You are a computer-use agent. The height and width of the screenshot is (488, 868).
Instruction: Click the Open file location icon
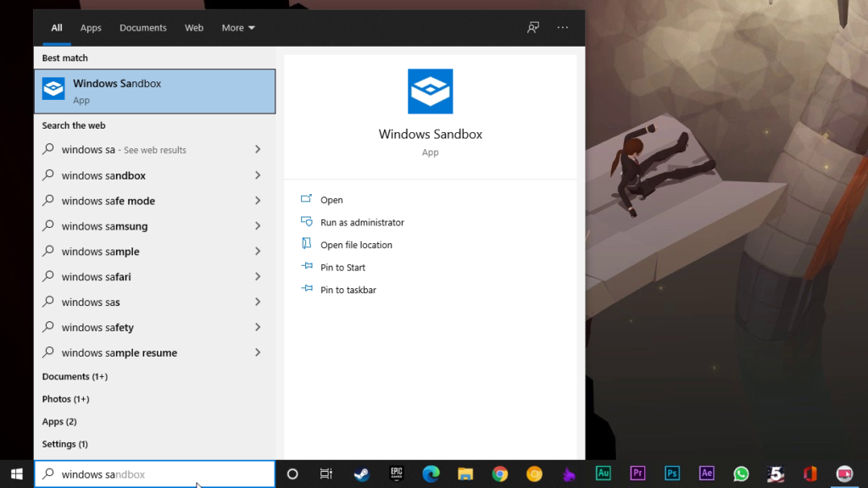tap(306, 244)
